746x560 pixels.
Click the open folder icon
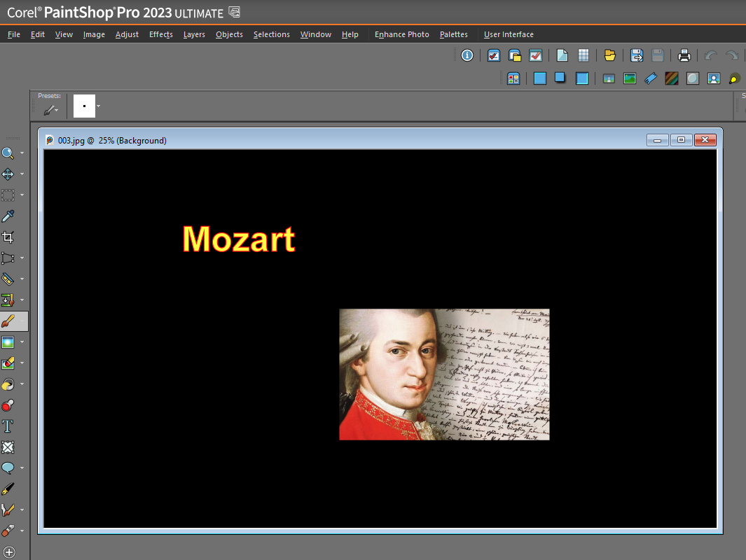(x=609, y=56)
